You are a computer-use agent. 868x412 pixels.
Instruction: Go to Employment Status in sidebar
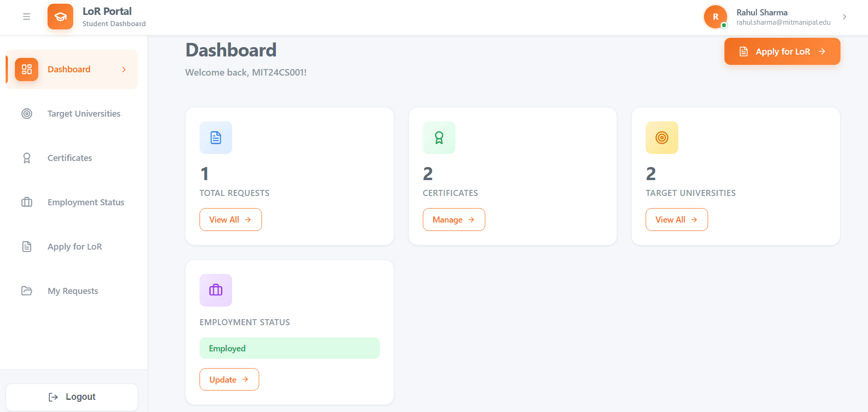pyautogui.click(x=86, y=203)
